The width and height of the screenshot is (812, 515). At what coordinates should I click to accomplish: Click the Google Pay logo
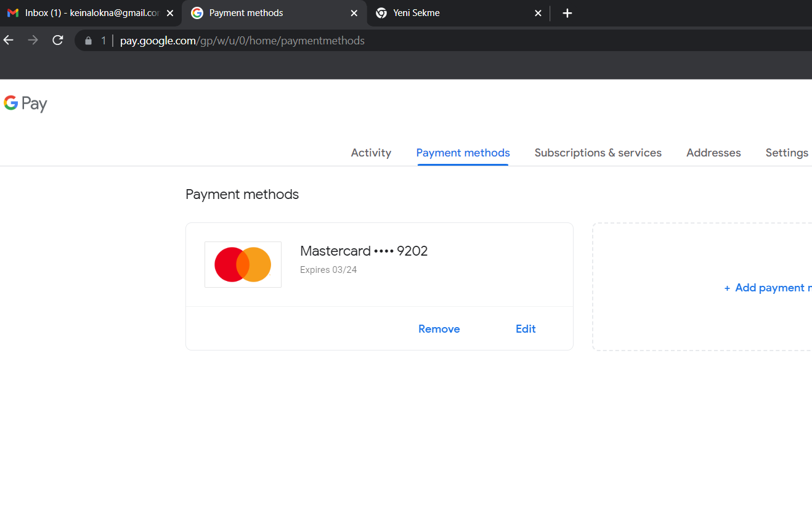coord(25,103)
